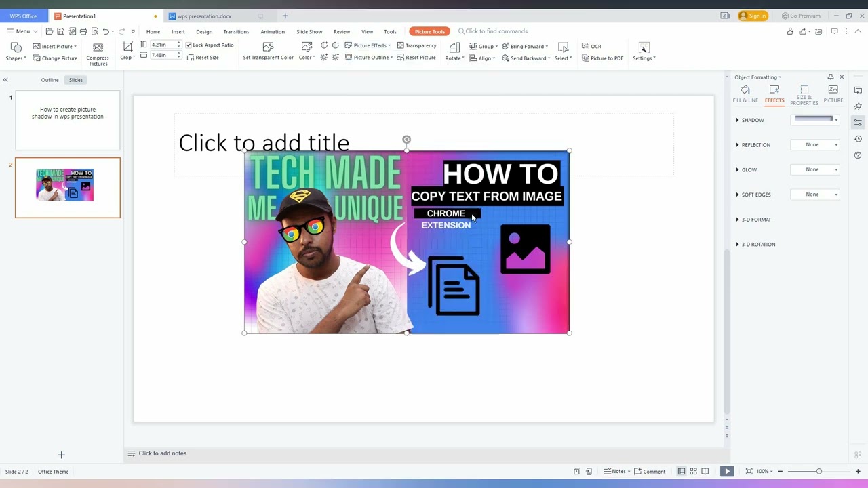Start slideshow from status bar play button
Viewport: 868px width, 488px height.
click(726, 471)
